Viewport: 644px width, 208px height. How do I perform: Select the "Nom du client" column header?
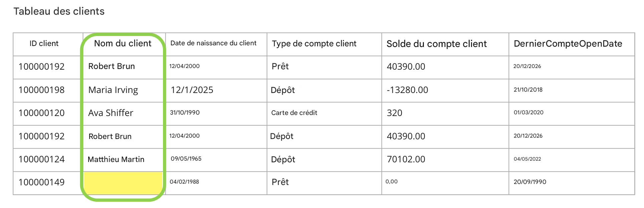point(123,44)
